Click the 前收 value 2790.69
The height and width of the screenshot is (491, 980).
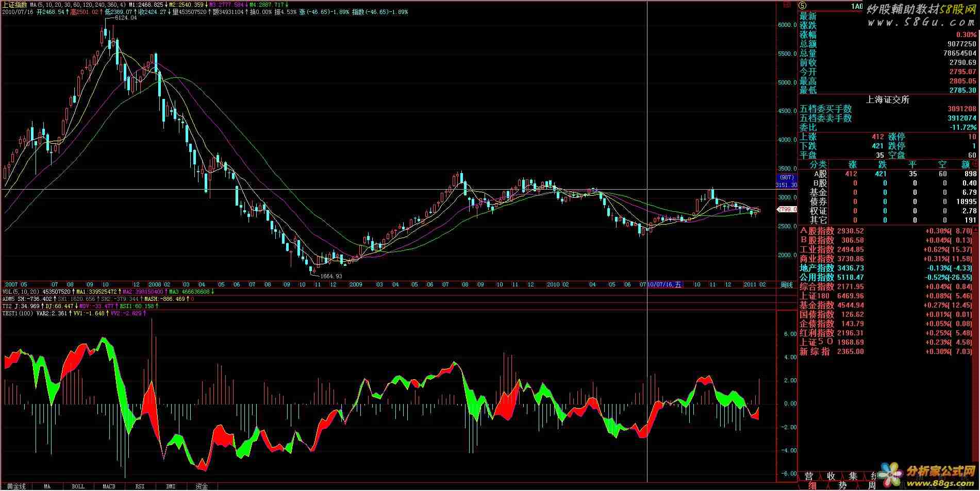coord(963,62)
